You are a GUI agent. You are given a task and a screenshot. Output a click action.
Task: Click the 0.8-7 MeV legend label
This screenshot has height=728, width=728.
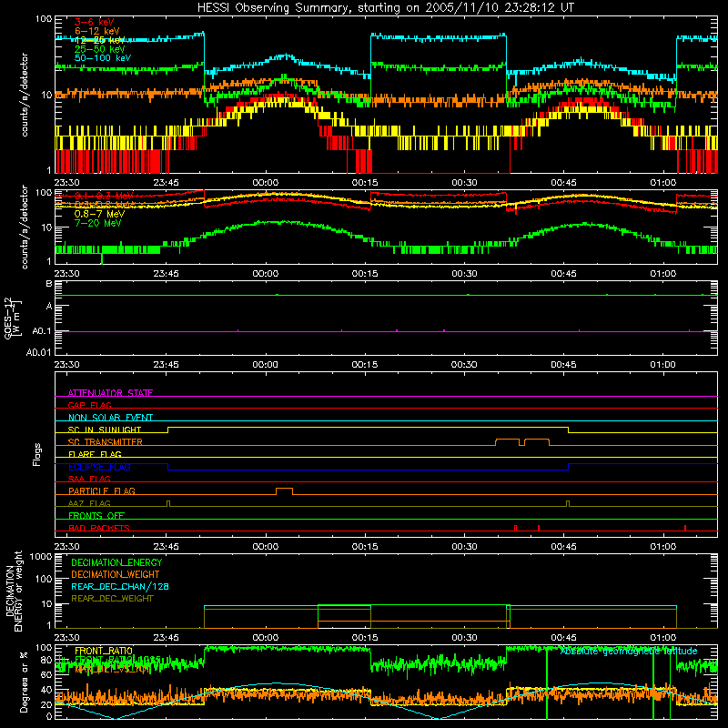99,214
